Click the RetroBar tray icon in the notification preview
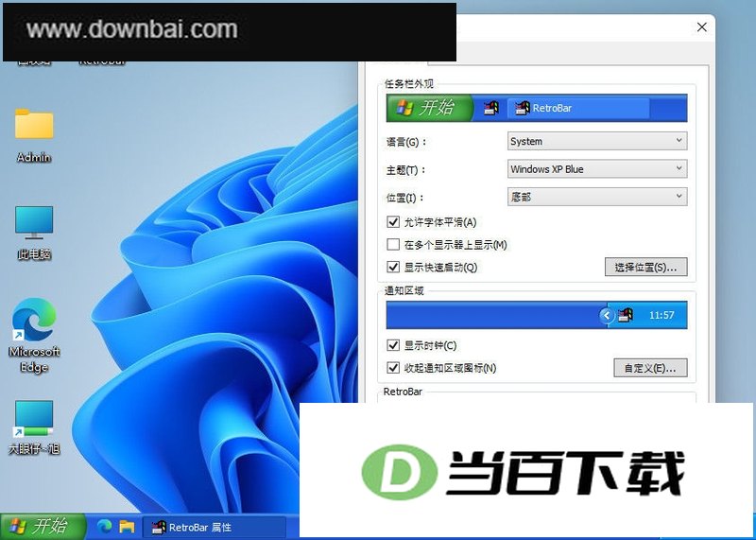This screenshot has height=540, width=756. [626, 315]
